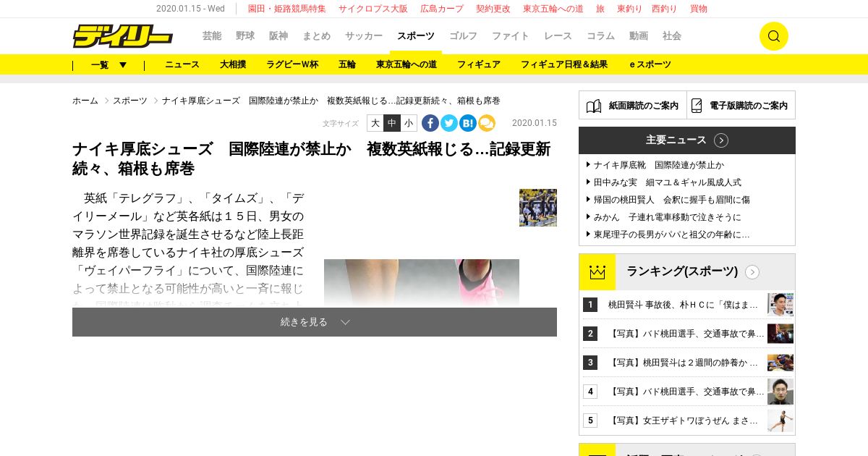868x456 pixels.
Task: Open headline ナイキ厚底靴 国際陸連が禁止か
Action: [658, 165]
